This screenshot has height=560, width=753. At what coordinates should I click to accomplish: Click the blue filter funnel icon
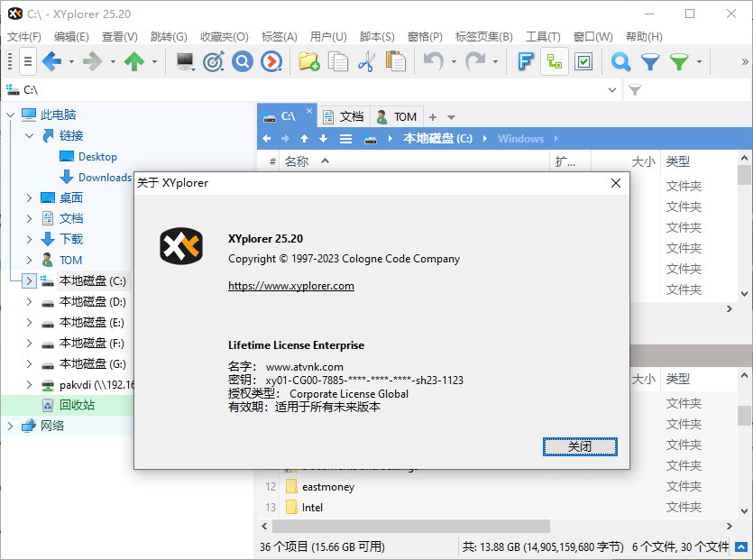(650, 61)
